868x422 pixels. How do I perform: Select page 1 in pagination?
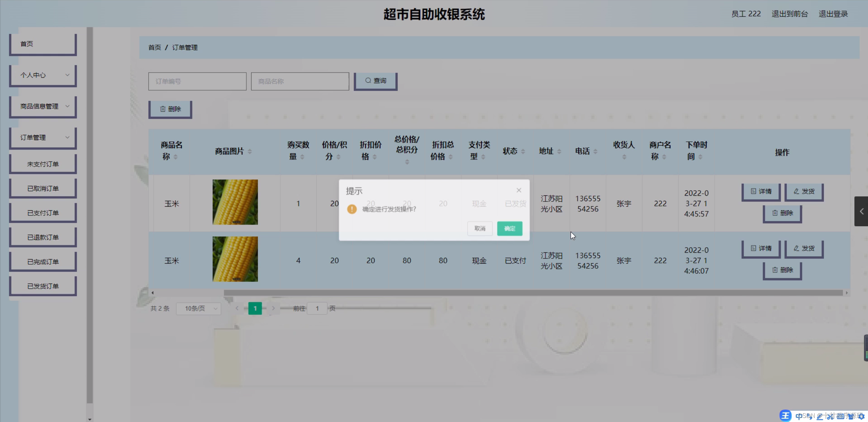(x=255, y=308)
